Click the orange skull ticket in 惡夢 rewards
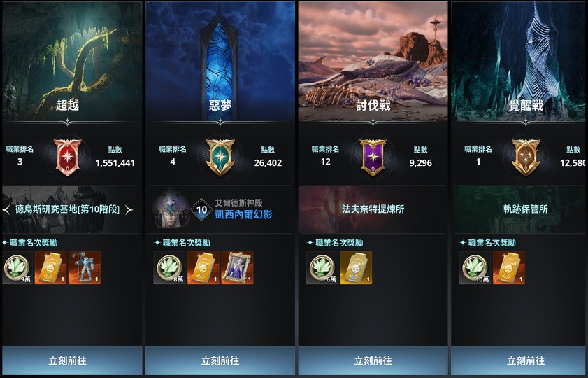 click(203, 267)
